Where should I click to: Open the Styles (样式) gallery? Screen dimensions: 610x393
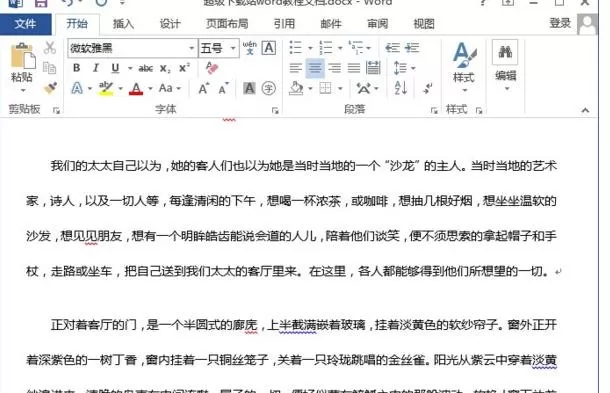coord(464,66)
